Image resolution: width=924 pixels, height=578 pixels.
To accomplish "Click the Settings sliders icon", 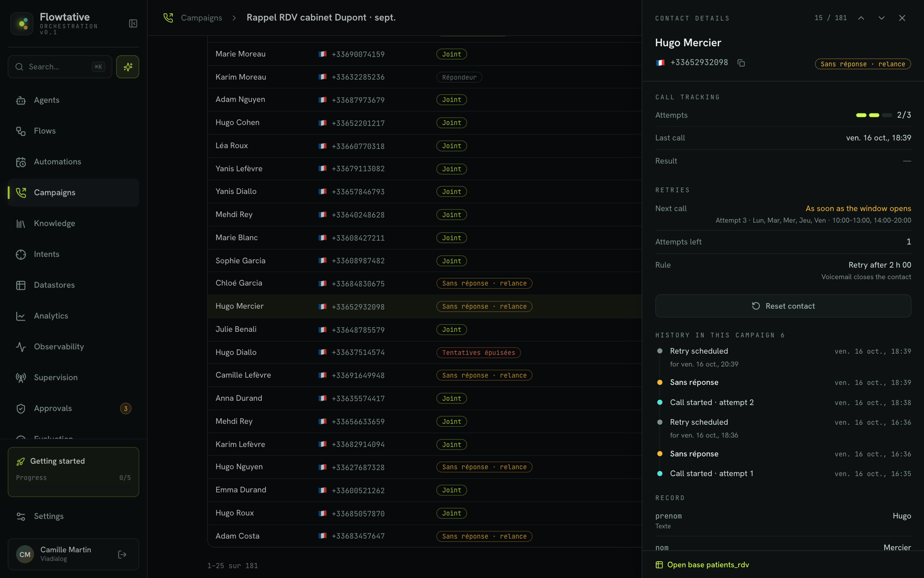I will (x=21, y=516).
